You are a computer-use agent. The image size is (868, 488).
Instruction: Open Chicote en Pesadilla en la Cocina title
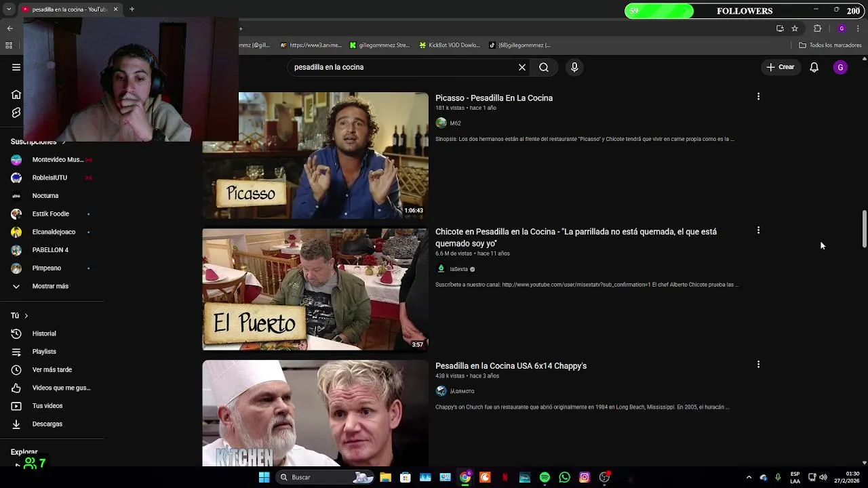576,237
